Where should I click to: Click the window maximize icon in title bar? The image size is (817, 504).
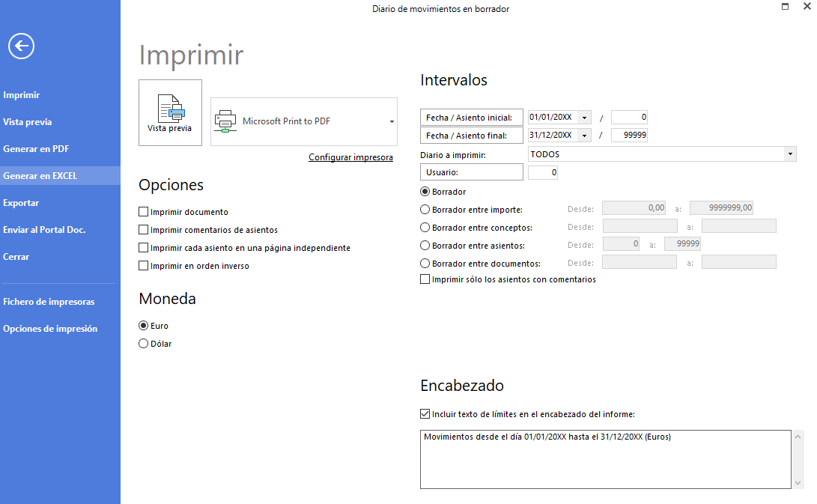point(785,7)
